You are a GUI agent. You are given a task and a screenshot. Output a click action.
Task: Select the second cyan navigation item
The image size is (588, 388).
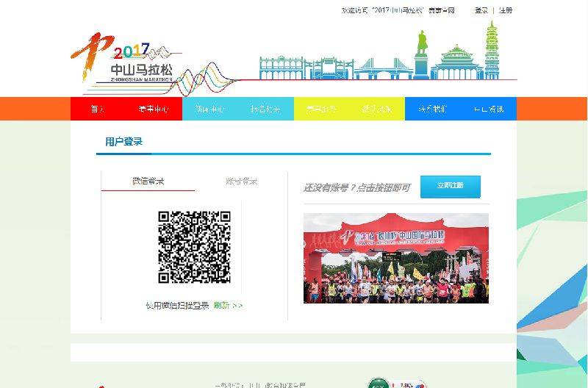click(265, 109)
